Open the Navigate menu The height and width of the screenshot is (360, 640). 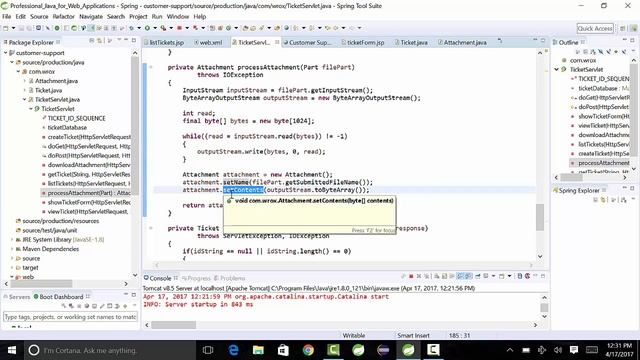point(91,16)
